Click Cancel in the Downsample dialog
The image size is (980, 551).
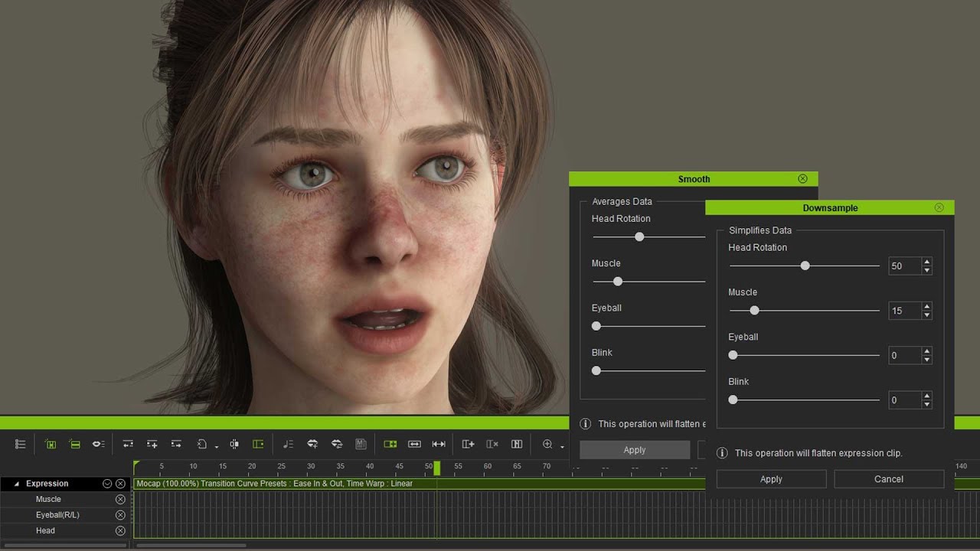click(889, 479)
